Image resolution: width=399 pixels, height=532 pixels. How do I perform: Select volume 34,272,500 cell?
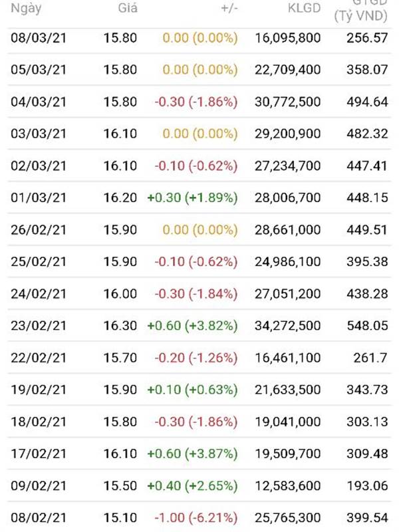tap(288, 326)
